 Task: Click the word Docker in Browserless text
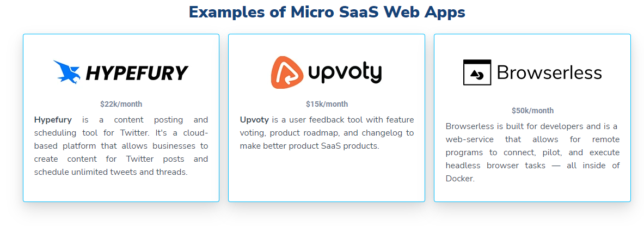[459, 178]
